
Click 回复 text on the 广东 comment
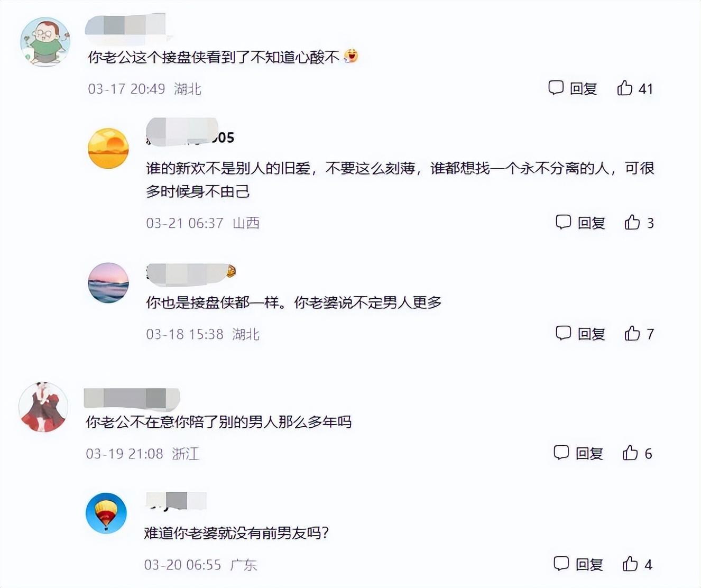(589, 564)
